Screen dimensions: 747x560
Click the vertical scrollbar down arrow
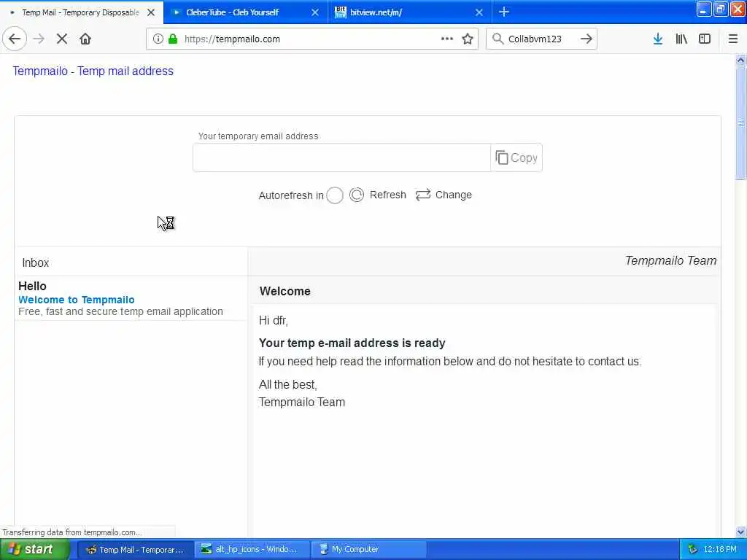click(x=740, y=532)
